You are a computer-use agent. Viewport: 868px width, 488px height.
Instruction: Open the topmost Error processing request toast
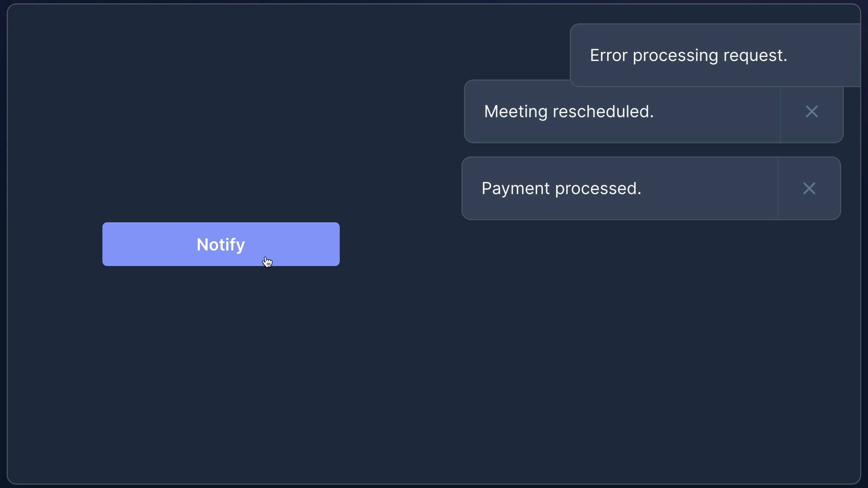(x=715, y=55)
